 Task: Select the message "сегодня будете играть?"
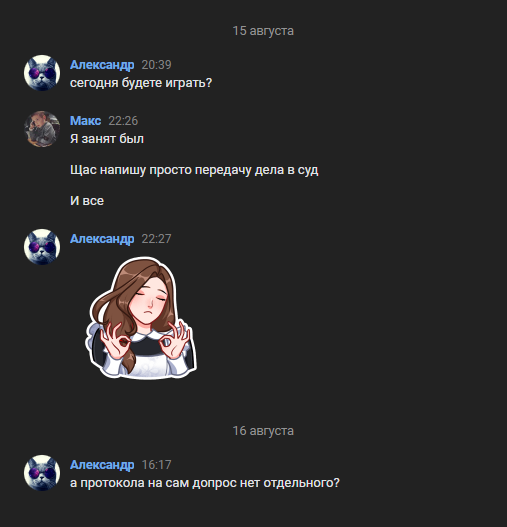(x=141, y=83)
